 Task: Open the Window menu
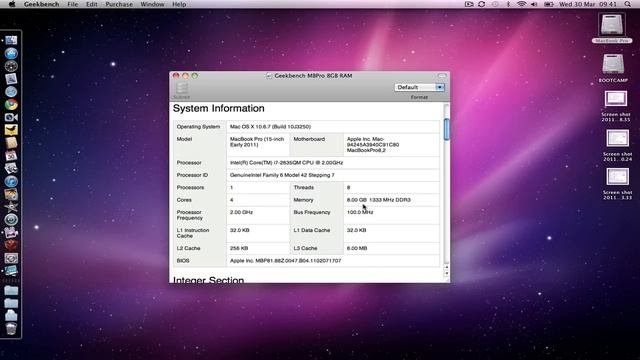coord(152,4)
